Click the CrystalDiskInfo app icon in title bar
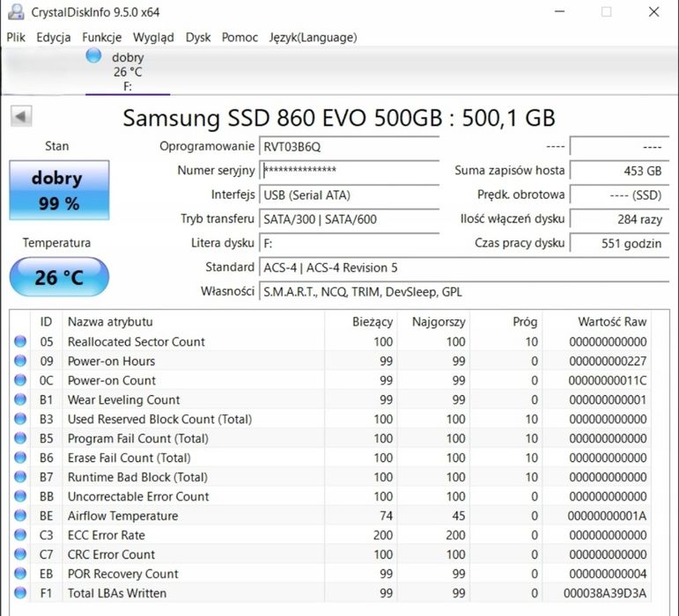 coord(16,11)
